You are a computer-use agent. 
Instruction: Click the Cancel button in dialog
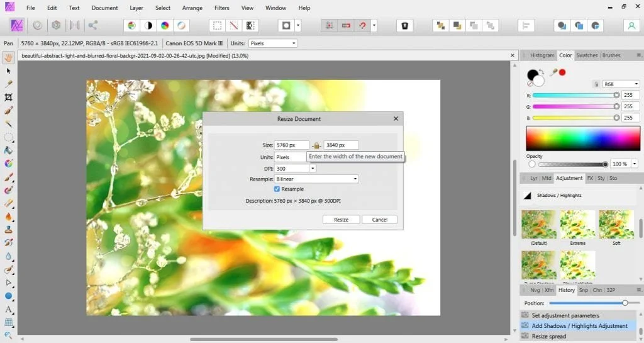tap(379, 220)
